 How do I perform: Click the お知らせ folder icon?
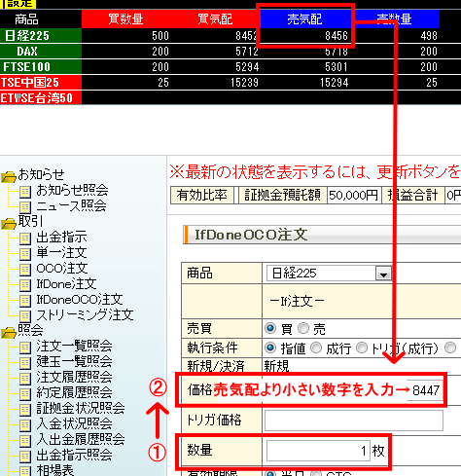pos(9,177)
